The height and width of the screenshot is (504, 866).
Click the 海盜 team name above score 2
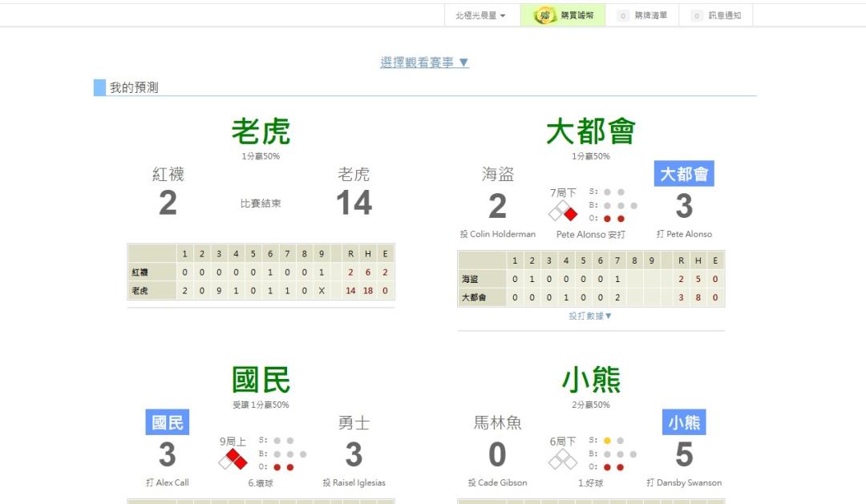[498, 175]
